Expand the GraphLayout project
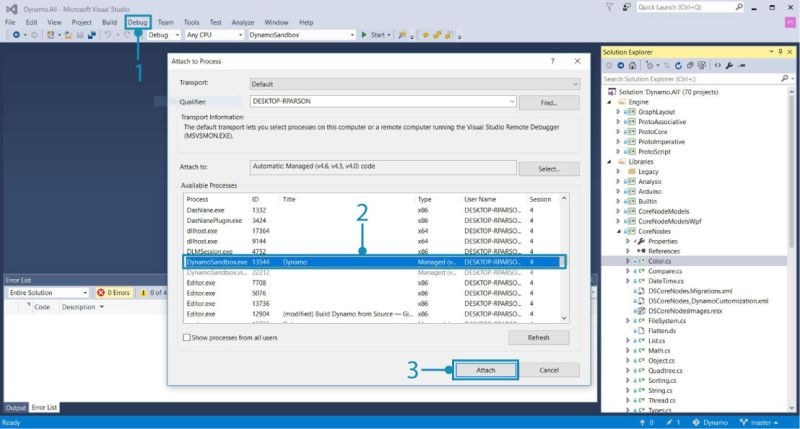Image resolution: width=800 pixels, height=429 pixels. 618,112
